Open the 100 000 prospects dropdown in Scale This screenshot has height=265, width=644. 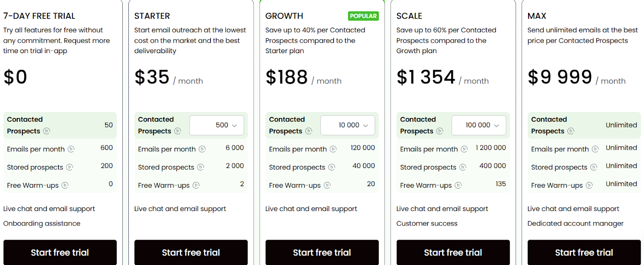479,125
